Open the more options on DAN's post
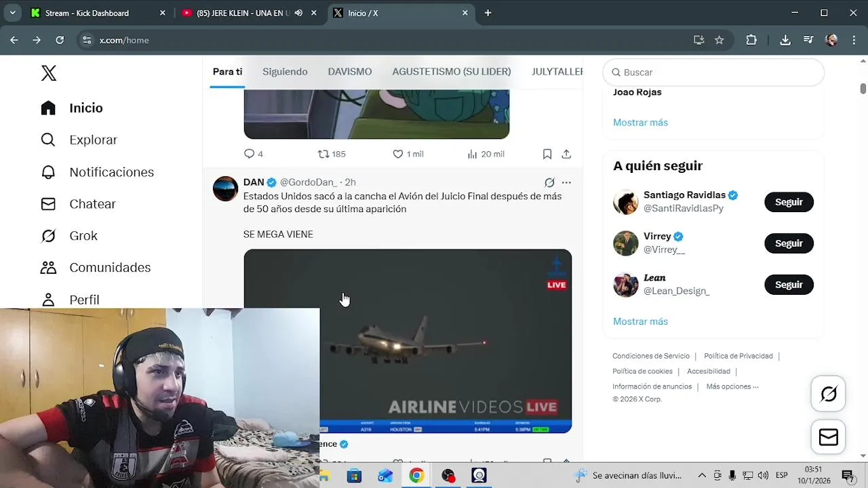 [x=566, y=182]
